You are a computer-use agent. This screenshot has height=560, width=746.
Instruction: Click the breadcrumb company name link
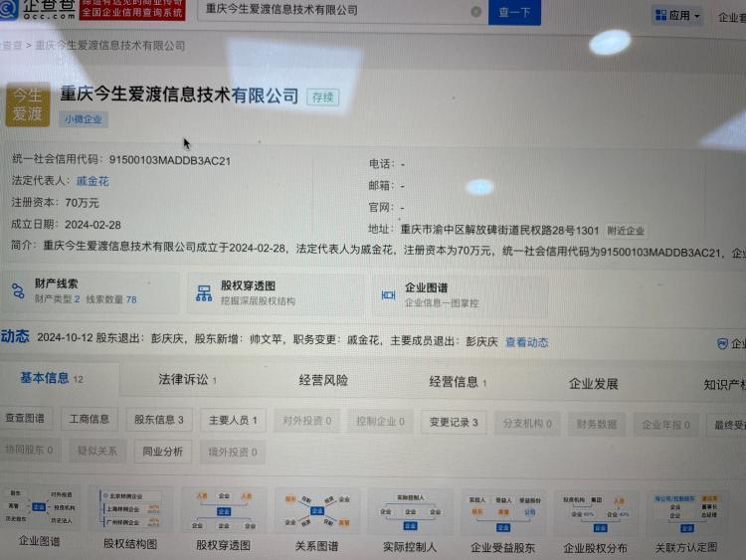click(x=109, y=46)
